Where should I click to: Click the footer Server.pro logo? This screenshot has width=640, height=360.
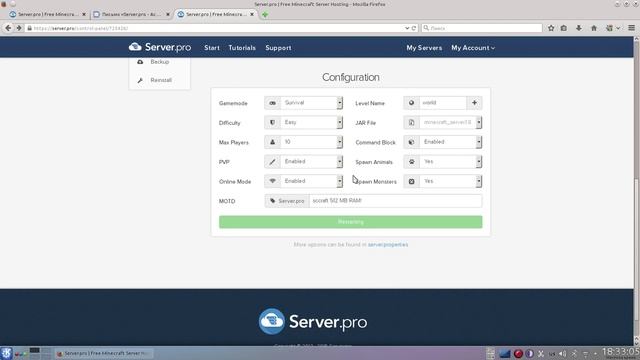pyautogui.click(x=313, y=322)
